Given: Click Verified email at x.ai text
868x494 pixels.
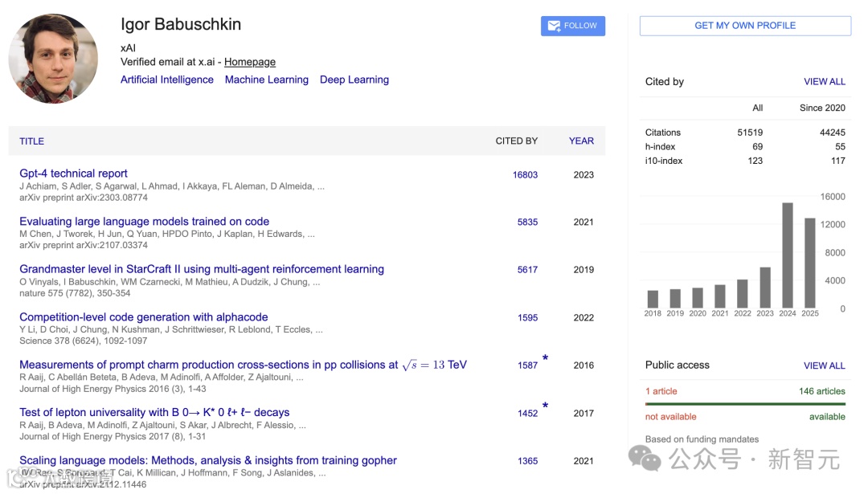Looking at the screenshot, I should click(x=168, y=62).
